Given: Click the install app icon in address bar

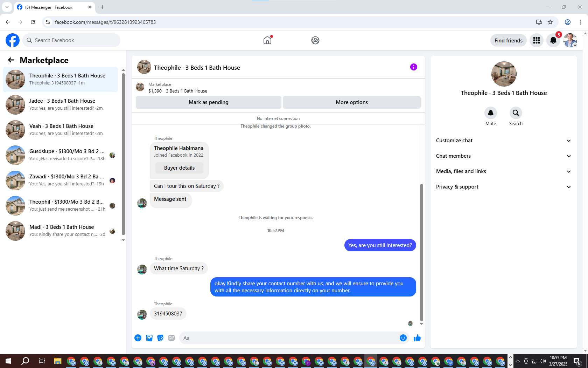Looking at the screenshot, I should pyautogui.click(x=539, y=22).
